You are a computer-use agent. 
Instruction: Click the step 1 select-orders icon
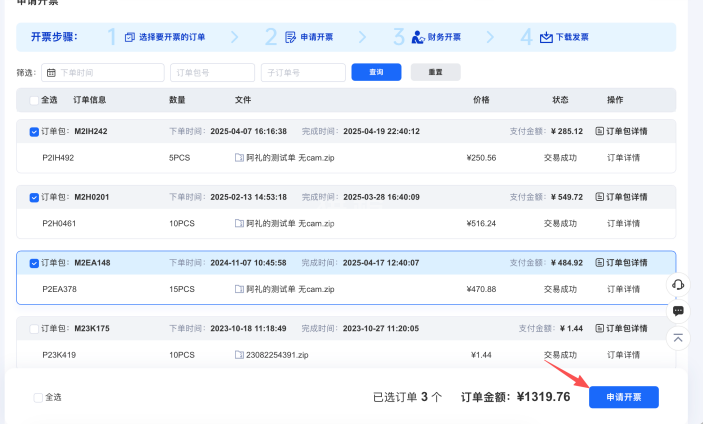click(x=130, y=37)
